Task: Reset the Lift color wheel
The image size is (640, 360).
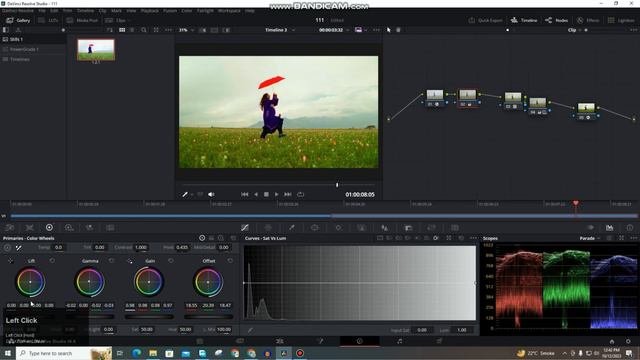Action: [x=52, y=260]
